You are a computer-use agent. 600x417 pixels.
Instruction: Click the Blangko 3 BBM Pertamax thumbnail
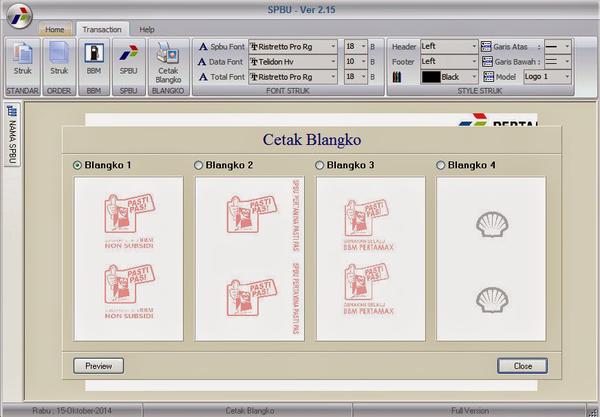coord(370,259)
